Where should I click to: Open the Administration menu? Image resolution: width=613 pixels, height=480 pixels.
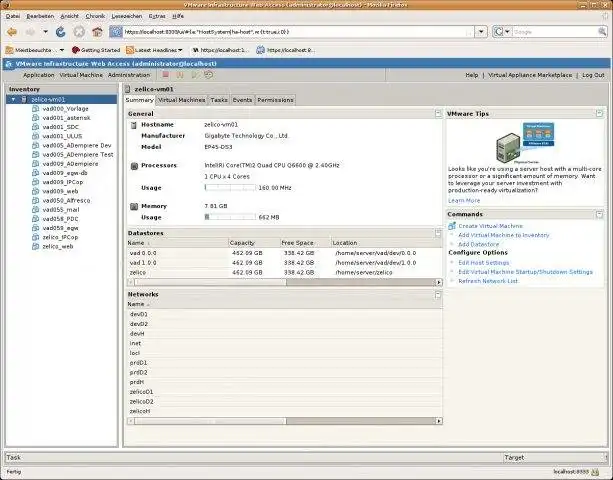pos(129,75)
